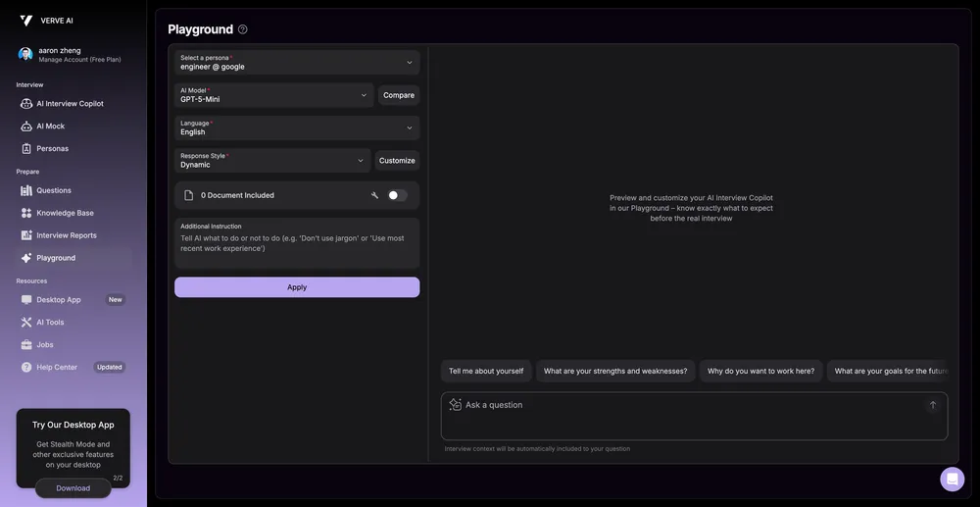980x507 pixels.
Task: Open the AI Model dropdown
Action: click(273, 95)
